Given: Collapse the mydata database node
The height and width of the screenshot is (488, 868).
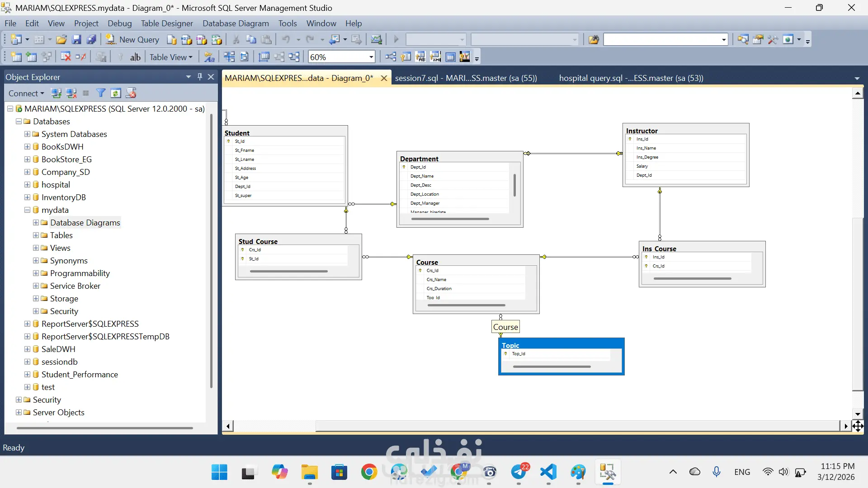Looking at the screenshot, I should (x=27, y=210).
